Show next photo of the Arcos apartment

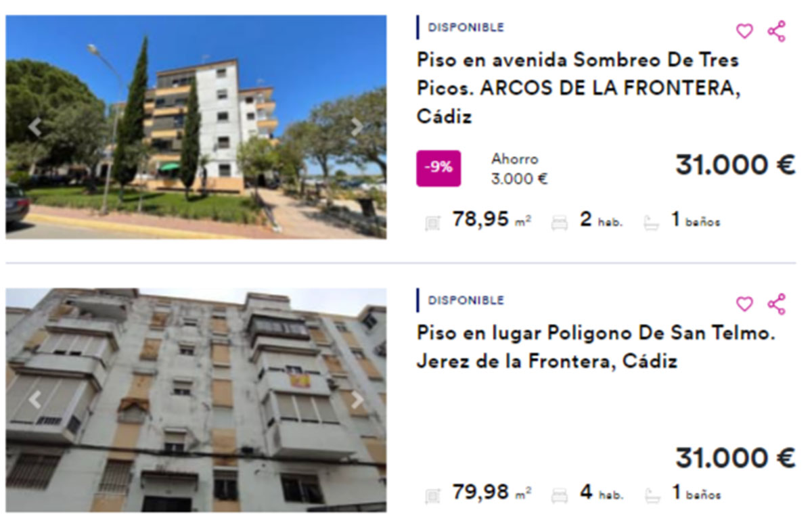point(357,127)
